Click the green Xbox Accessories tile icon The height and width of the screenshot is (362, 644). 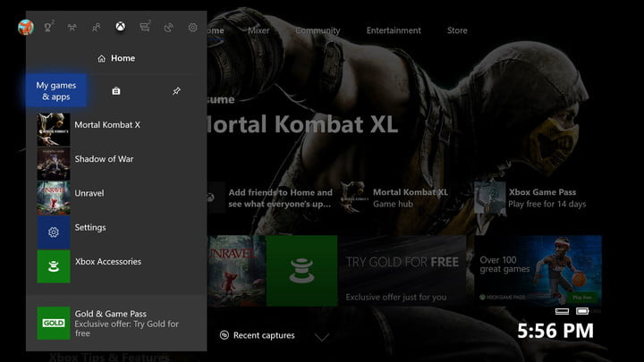click(54, 266)
